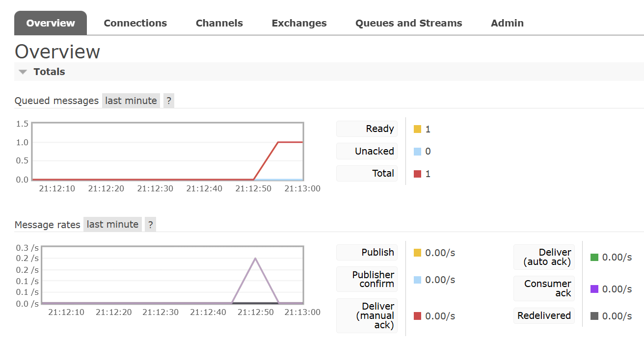Open Queues and Streams tab
Image resolution: width=644 pixels, height=340 pixels.
[x=408, y=23]
